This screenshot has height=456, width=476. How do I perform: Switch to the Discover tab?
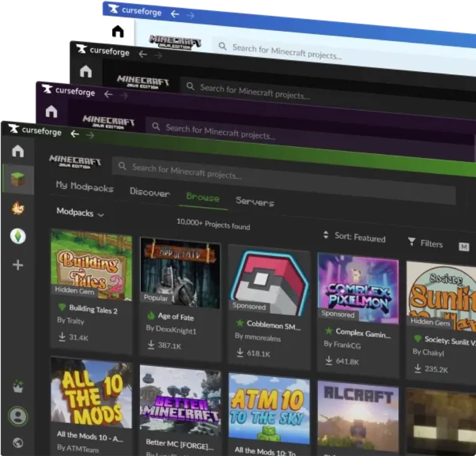[150, 192]
